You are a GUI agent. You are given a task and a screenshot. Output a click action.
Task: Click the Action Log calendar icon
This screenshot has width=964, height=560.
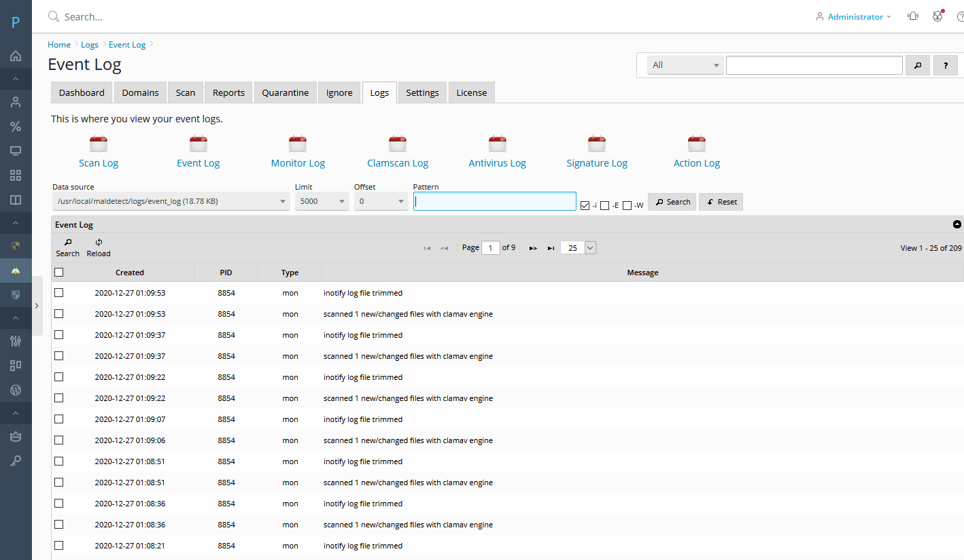click(697, 143)
